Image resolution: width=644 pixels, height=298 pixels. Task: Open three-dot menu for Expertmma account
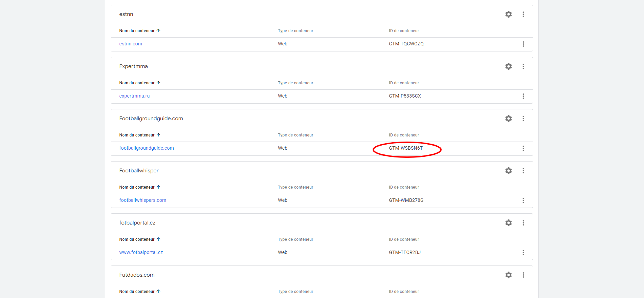[x=523, y=66]
